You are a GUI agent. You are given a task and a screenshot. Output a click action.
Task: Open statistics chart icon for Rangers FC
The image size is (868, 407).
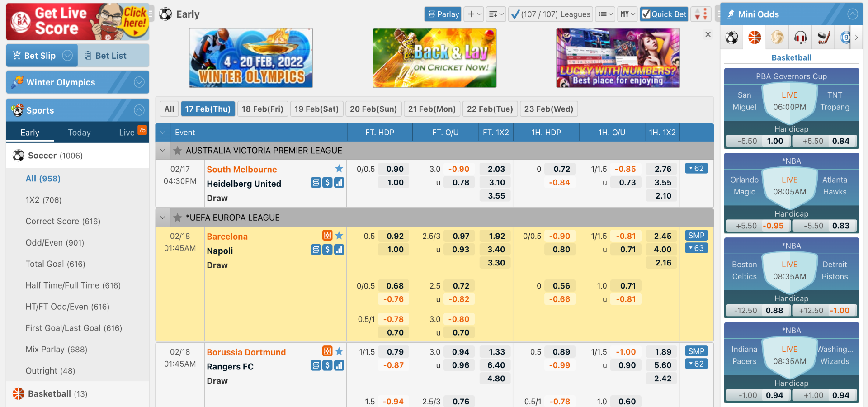[x=339, y=365]
